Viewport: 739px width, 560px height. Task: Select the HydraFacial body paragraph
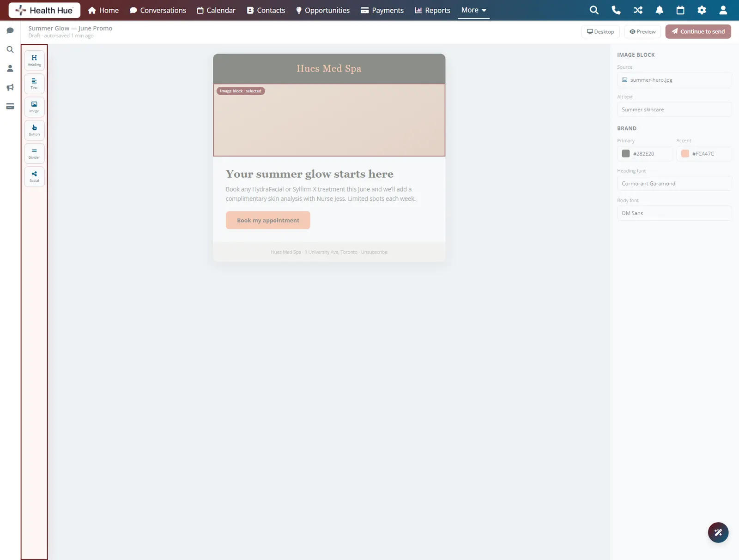(321, 194)
